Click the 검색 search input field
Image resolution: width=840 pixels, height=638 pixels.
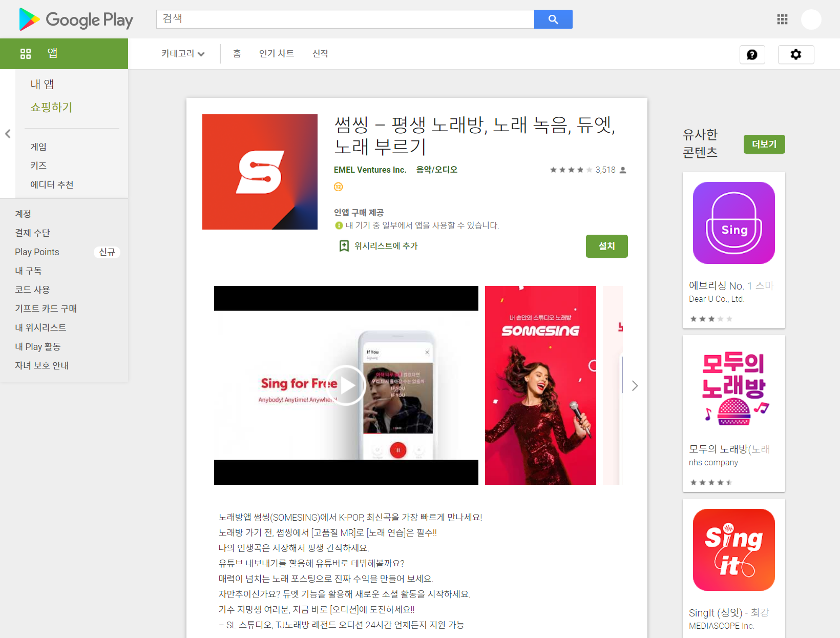tap(345, 19)
